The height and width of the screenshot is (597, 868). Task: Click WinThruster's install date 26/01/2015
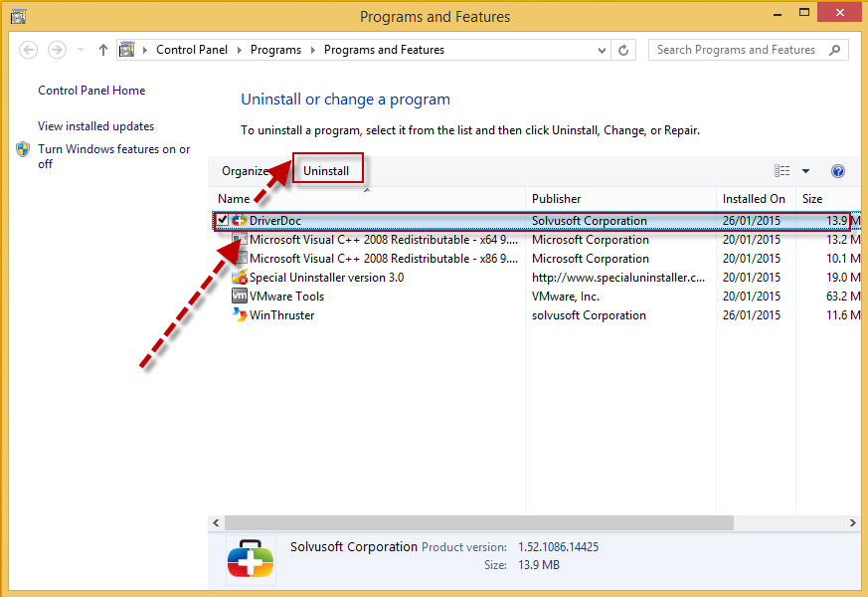coord(752,314)
